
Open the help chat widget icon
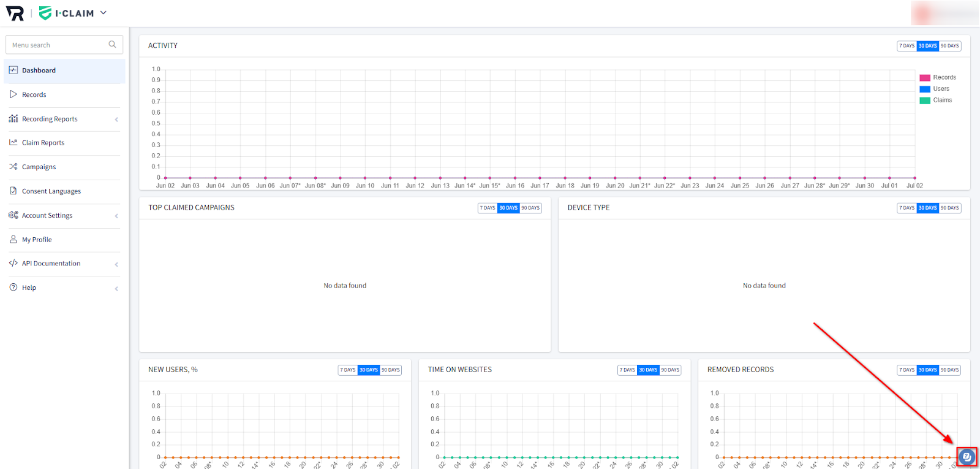tap(967, 457)
